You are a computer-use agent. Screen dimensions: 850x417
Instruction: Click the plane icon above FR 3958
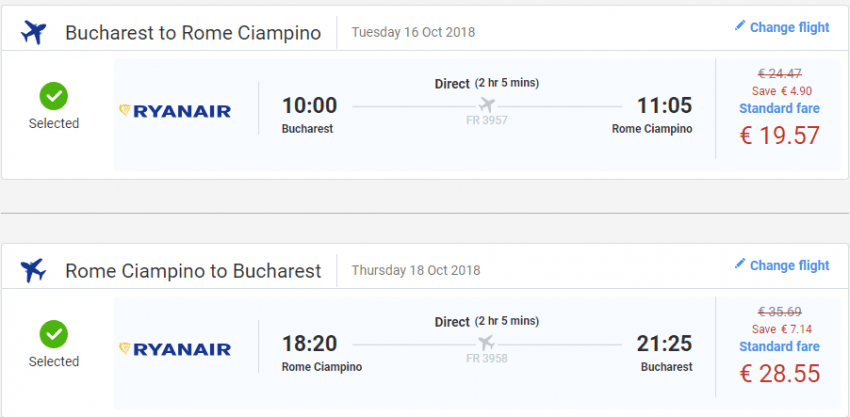(487, 343)
